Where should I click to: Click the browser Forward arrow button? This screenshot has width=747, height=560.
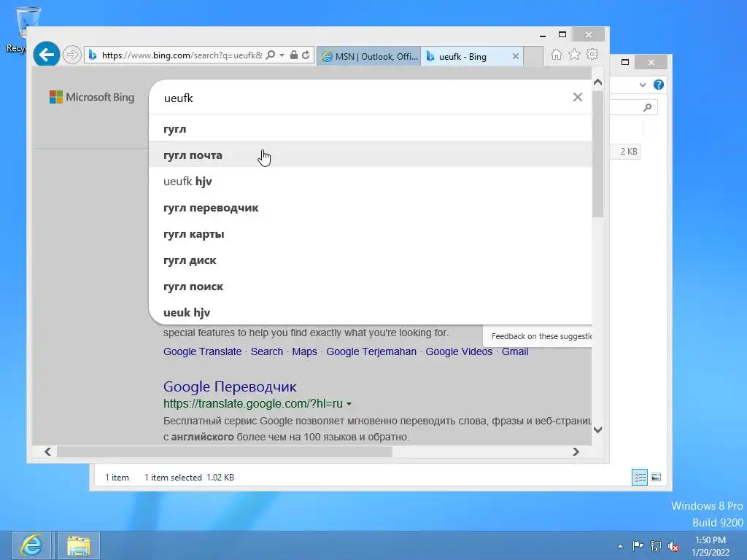72,55
